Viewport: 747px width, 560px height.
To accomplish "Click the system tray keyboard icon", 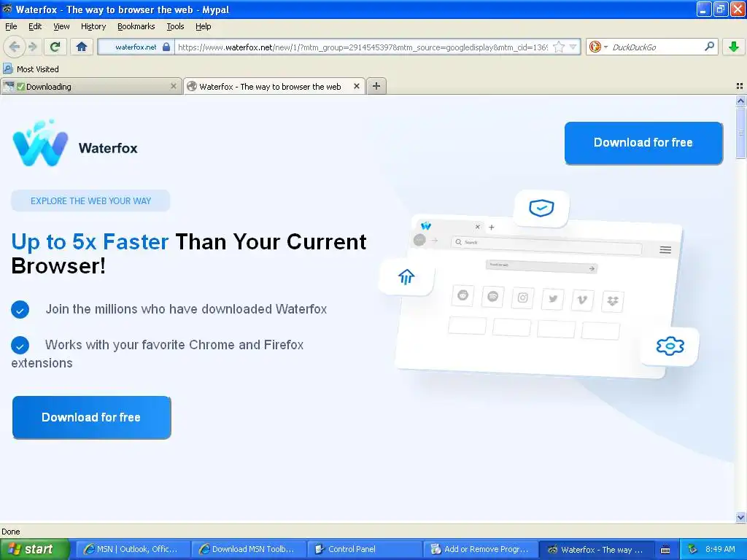I will tap(665, 550).
